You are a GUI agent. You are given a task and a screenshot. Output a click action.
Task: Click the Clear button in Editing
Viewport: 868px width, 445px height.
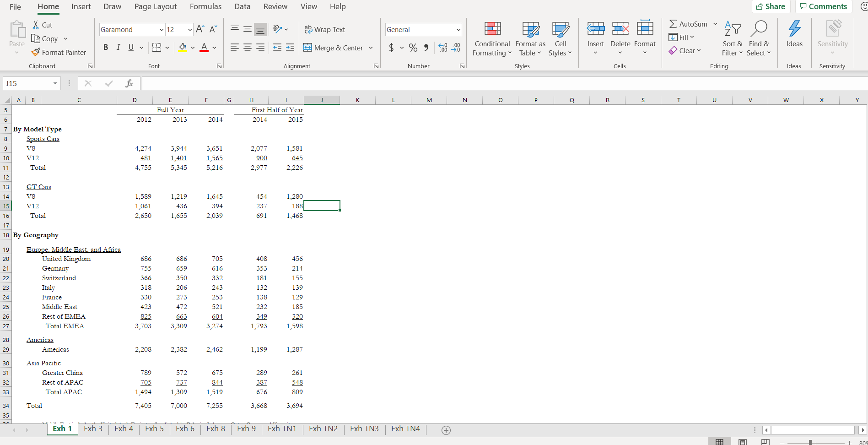click(685, 50)
